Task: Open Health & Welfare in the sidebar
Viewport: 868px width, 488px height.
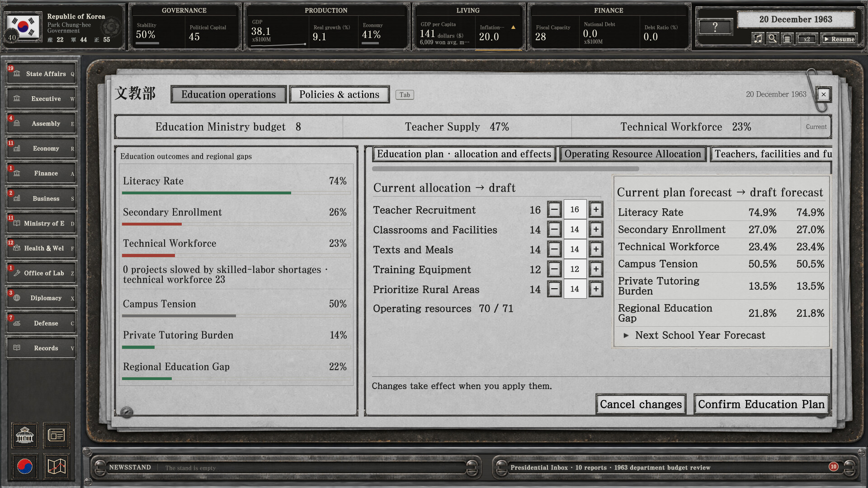Action: pyautogui.click(x=41, y=248)
